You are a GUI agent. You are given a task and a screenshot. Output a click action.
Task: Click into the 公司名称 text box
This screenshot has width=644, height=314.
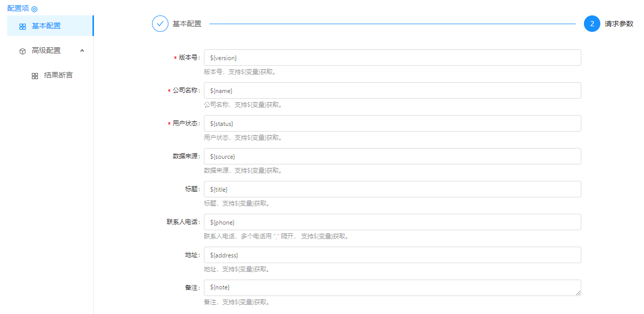pyautogui.click(x=392, y=90)
